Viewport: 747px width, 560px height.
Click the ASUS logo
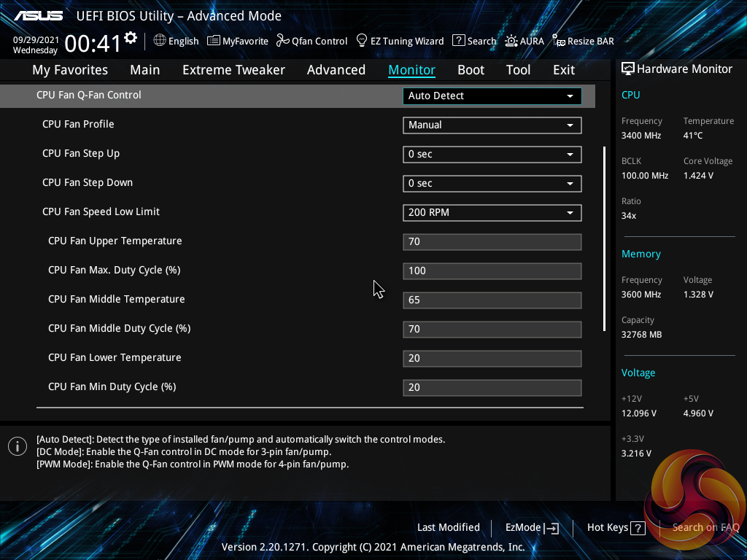coord(39,16)
